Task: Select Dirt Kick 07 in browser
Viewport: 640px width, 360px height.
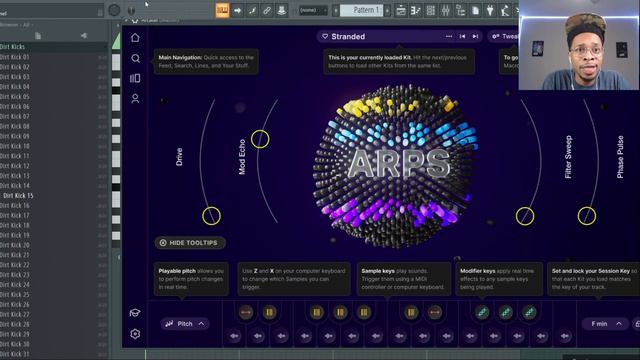Action: (x=53, y=116)
